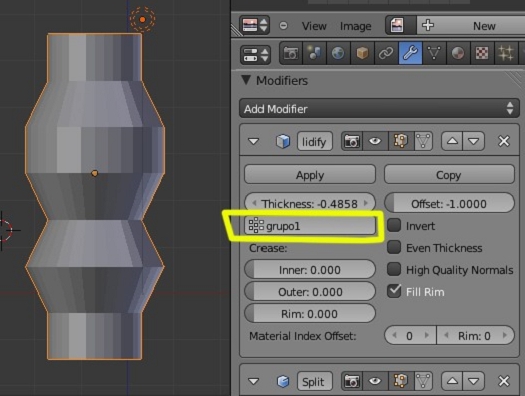
Task: Open the Render properties camera tab
Action: click(290, 53)
